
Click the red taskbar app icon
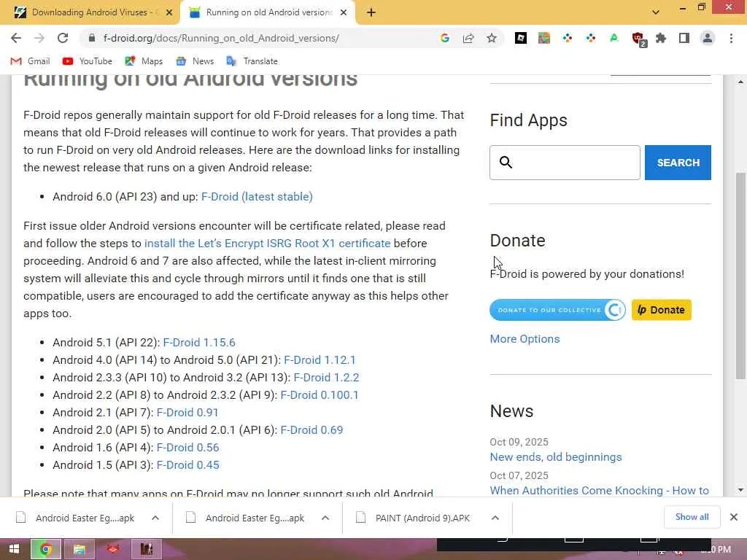[113, 550]
